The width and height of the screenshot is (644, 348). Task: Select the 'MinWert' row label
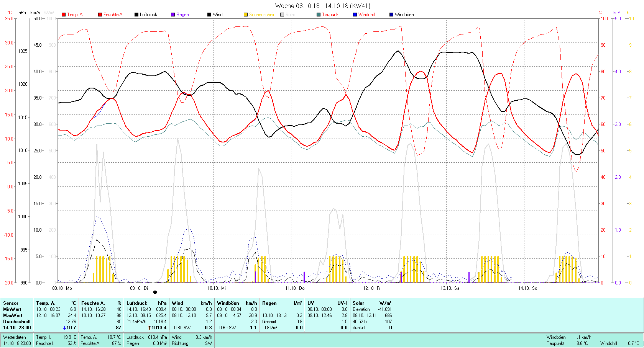[x=12, y=309]
